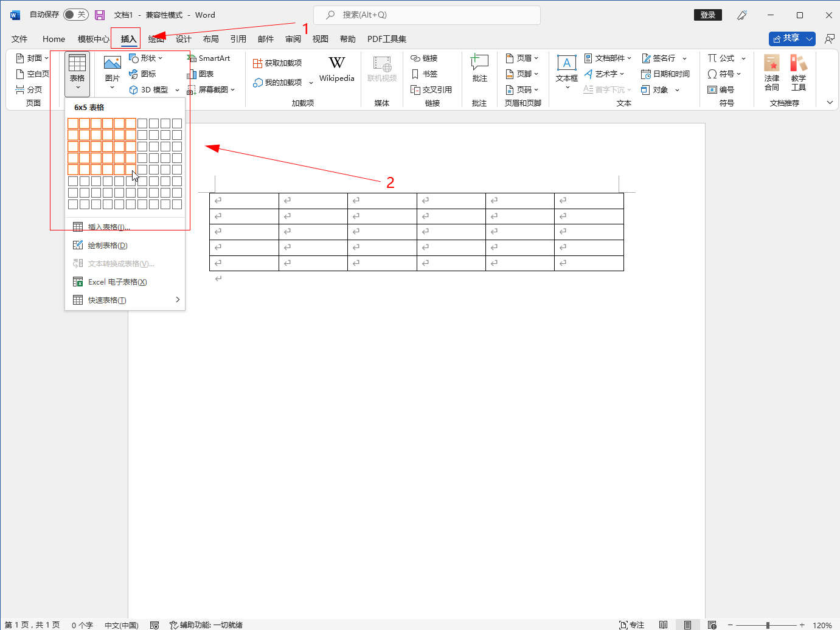Click the Sign in (登录) button
Screen dimensions: 840x630
[x=707, y=15]
